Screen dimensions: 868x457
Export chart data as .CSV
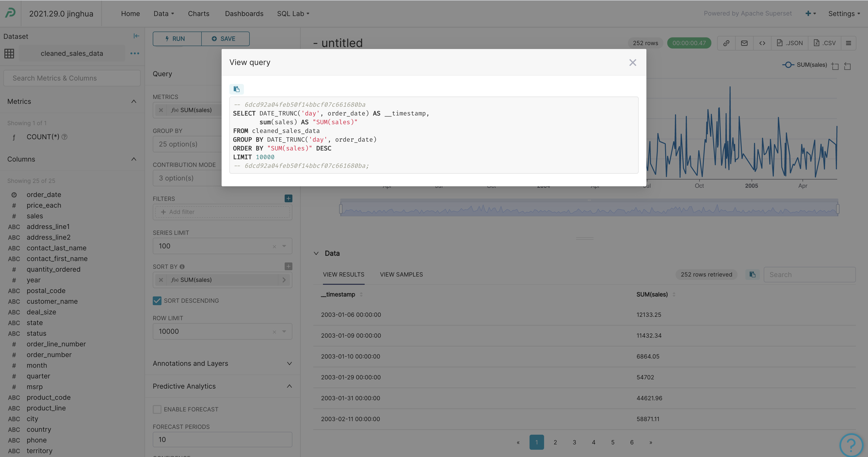[x=825, y=43]
